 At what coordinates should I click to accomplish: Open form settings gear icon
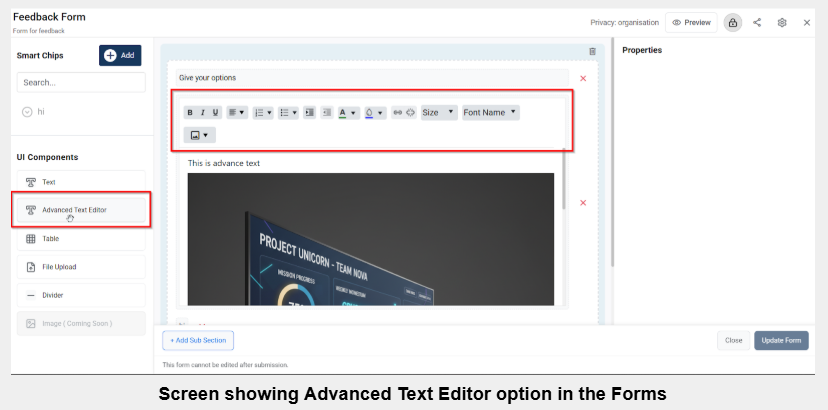pos(782,22)
